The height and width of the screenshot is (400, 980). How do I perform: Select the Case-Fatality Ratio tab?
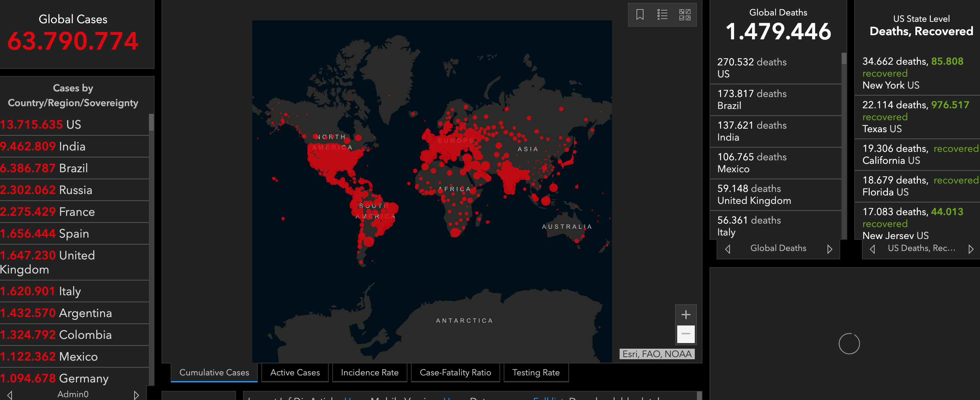pyautogui.click(x=455, y=373)
